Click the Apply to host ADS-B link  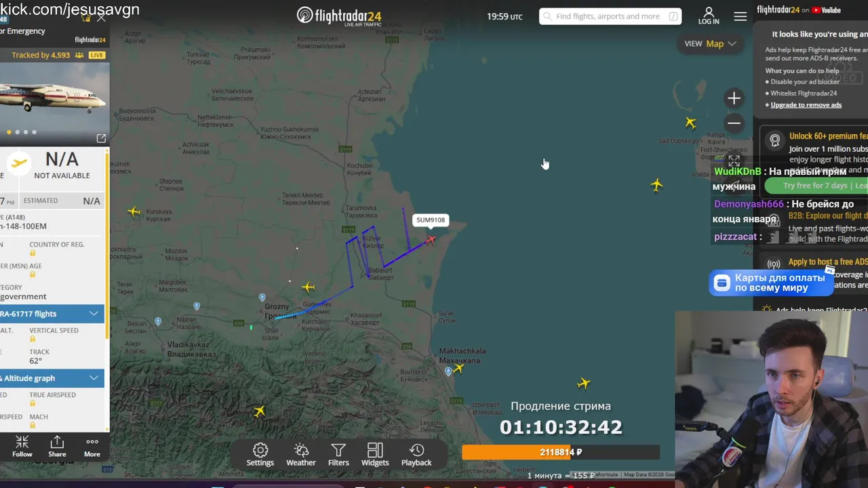pos(828,262)
